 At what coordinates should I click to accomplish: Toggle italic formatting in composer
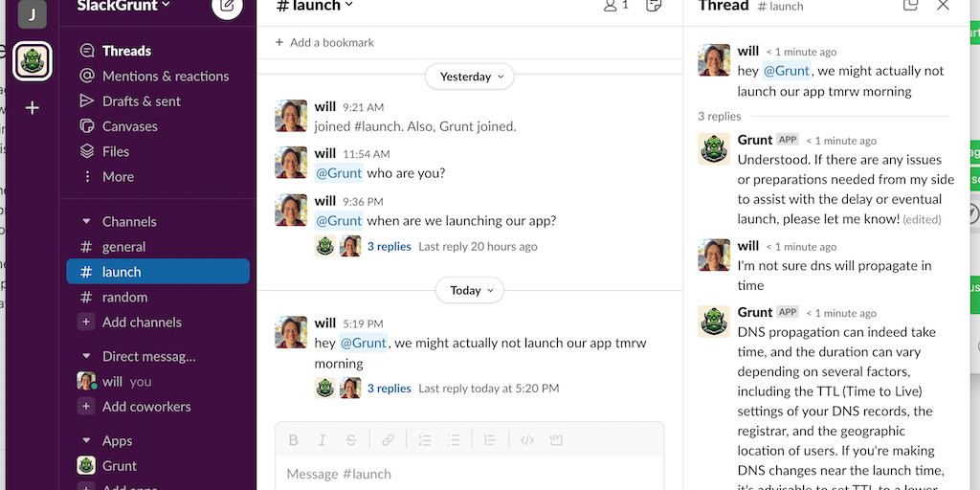point(323,440)
